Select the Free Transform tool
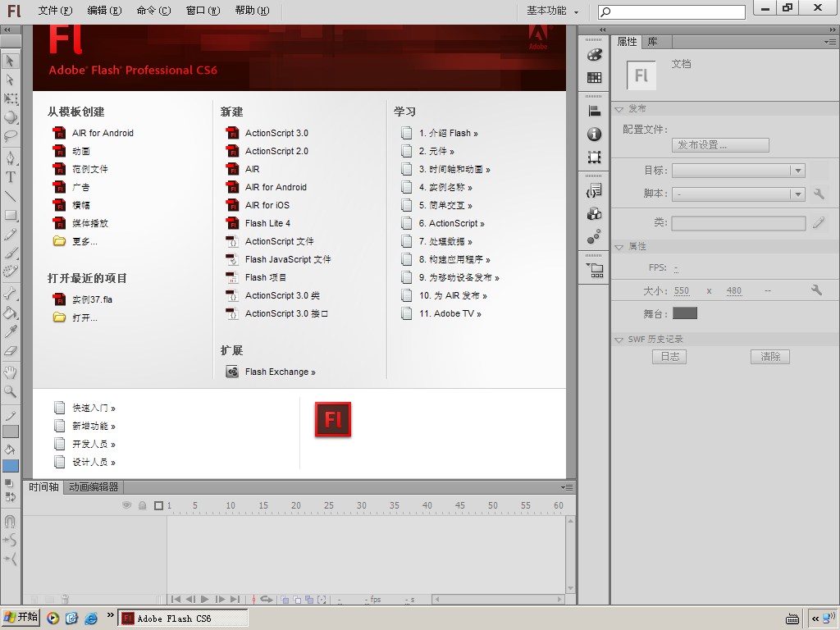 click(x=10, y=98)
